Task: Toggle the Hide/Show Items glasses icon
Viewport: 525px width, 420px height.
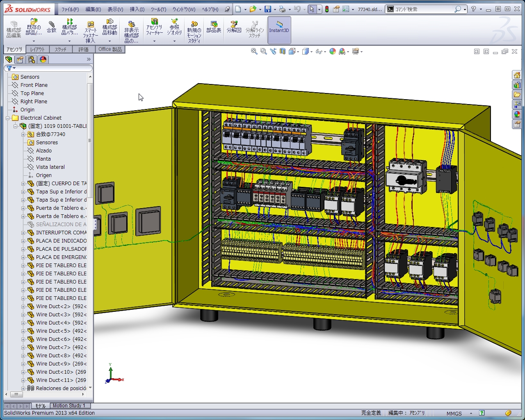Action: pos(318,51)
